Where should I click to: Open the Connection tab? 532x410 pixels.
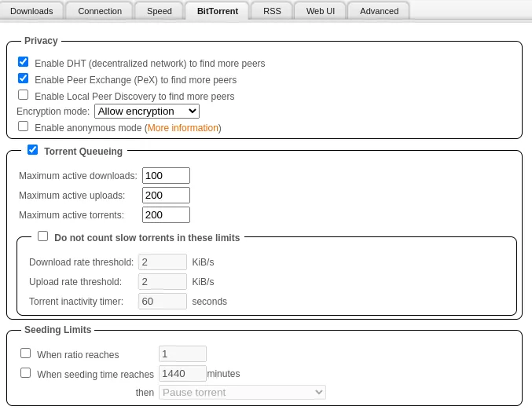coord(100,11)
